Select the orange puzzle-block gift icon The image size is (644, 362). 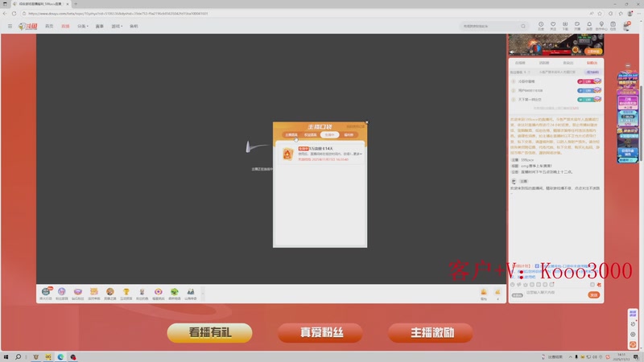[94, 292]
